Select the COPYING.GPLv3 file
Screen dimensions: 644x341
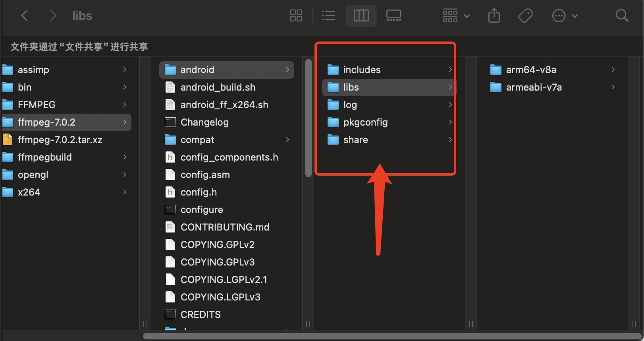pos(227,262)
